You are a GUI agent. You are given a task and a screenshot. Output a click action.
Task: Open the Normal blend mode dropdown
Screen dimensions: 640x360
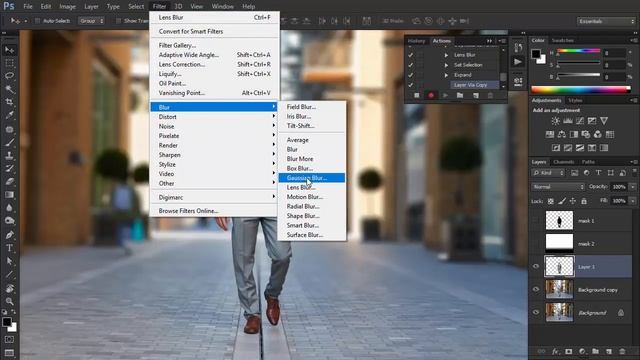[x=558, y=187]
